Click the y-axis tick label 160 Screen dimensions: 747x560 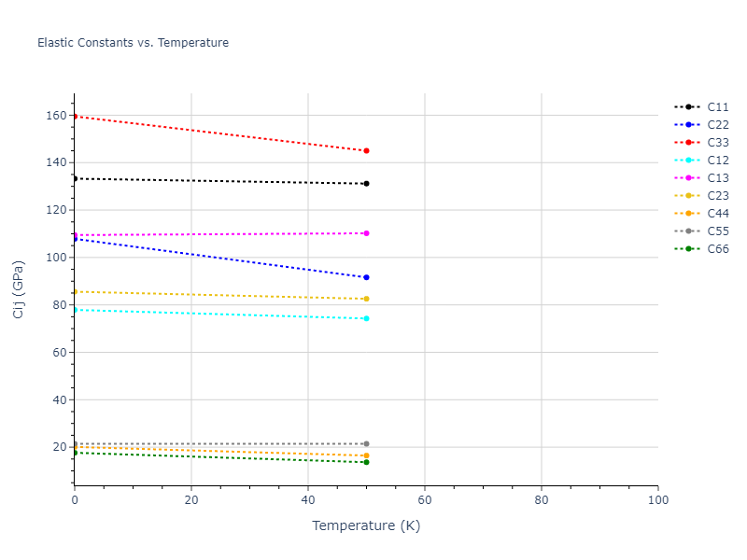(56, 116)
